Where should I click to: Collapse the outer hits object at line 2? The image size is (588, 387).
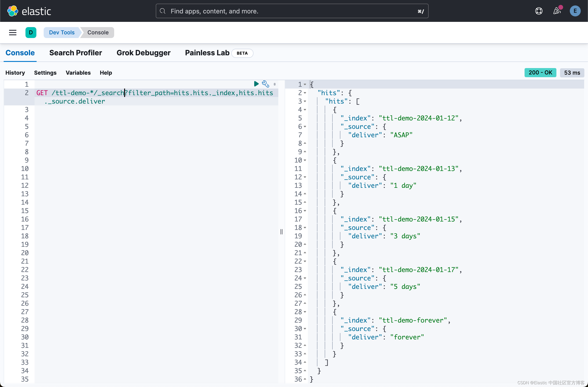click(305, 93)
